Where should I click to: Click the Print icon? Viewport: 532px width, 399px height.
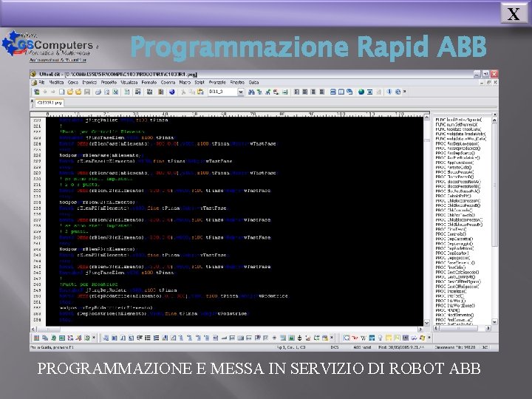[98, 92]
